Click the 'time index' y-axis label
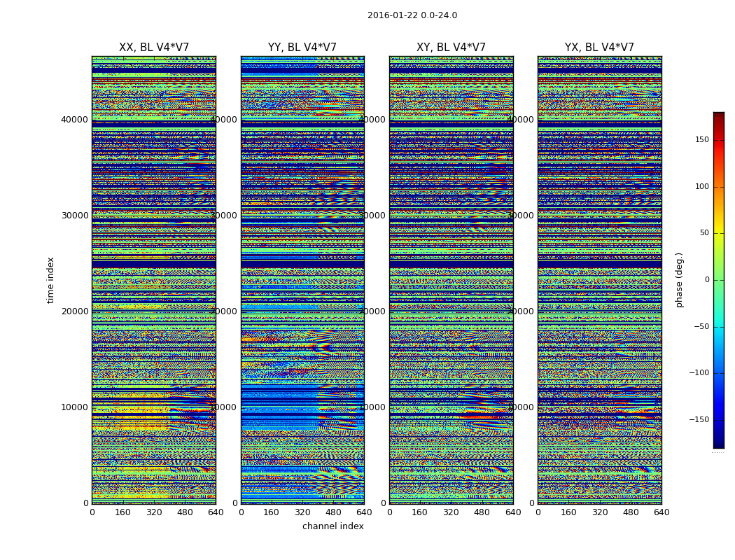This screenshot has width=735, height=560. [50, 280]
